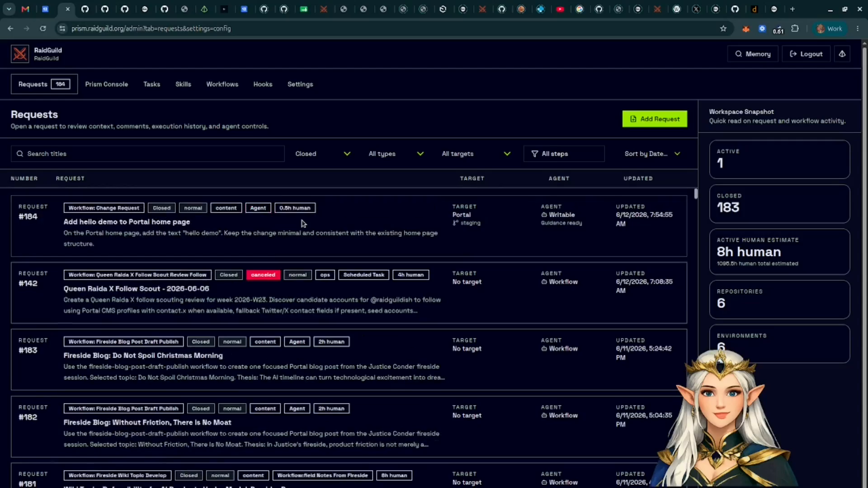Click the Active count card
The width and height of the screenshot is (868, 488).
(x=779, y=159)
